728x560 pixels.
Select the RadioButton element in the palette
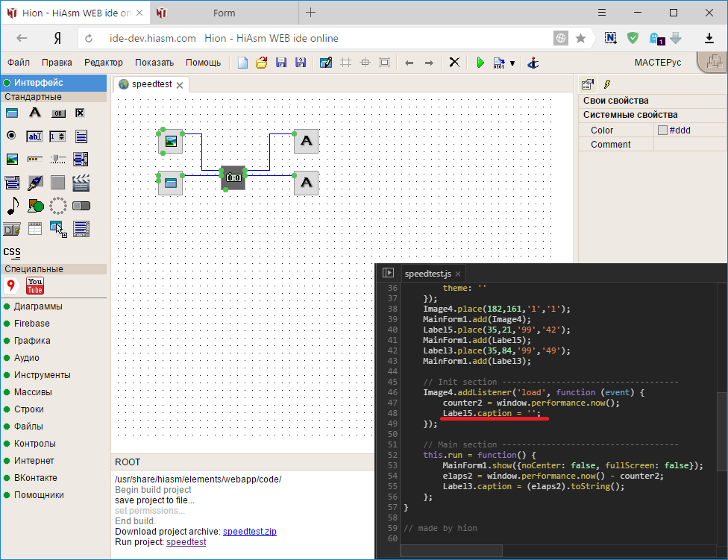12,136
